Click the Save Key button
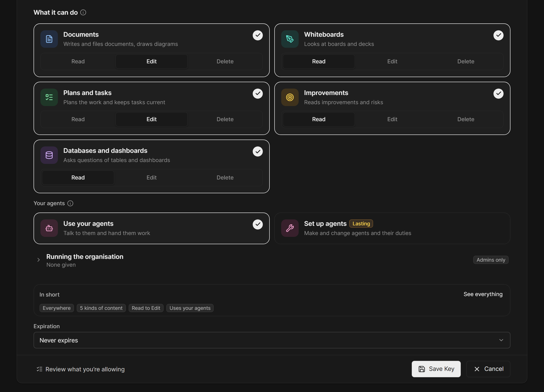Screen dimensions: 544x392 pyautogui.click(x=436, y=369)
